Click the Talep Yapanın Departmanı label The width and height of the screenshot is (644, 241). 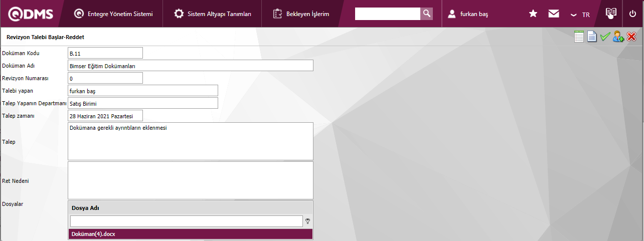tap(35, 103)
